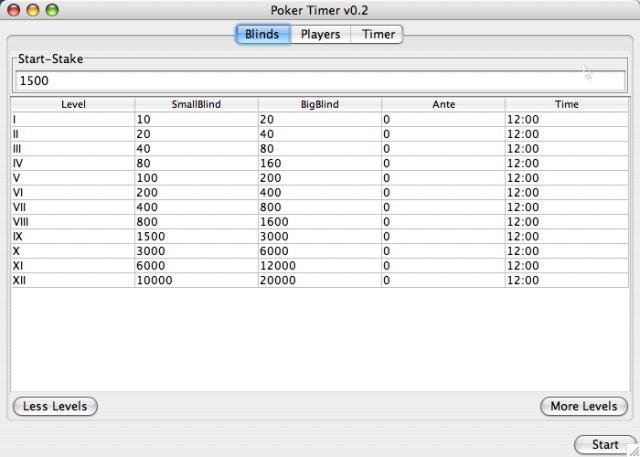Select small blind cell 80 in level IV
This screenshot has height=457, width=640.
pos(196,164)
